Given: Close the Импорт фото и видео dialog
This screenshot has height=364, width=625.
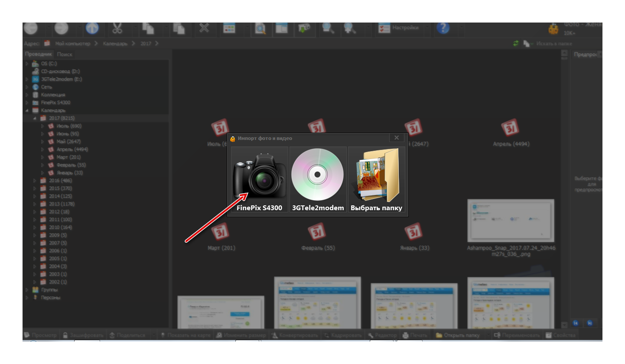Looking at the screenshot, I should (396, 138).
